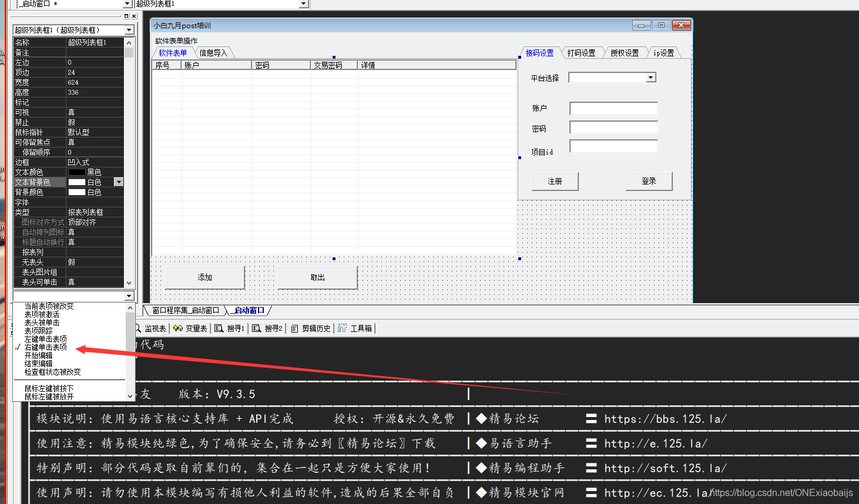Viewport: 859px width, 504px height.
Task: Click scroll-up arrow of property list
Action: (x=129, y=42)
